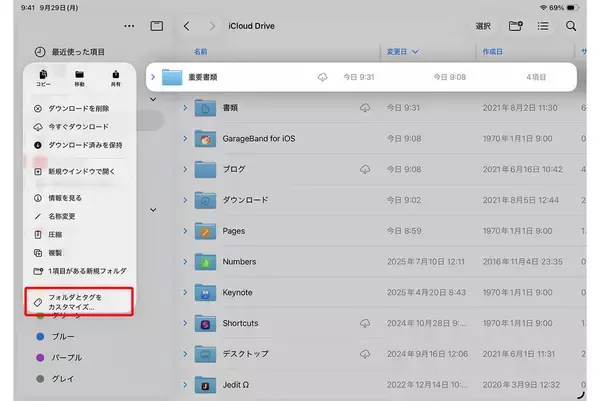The image size is (600, 401).
Task: Choose ダウンロードを削除
Action: point(80,109)
